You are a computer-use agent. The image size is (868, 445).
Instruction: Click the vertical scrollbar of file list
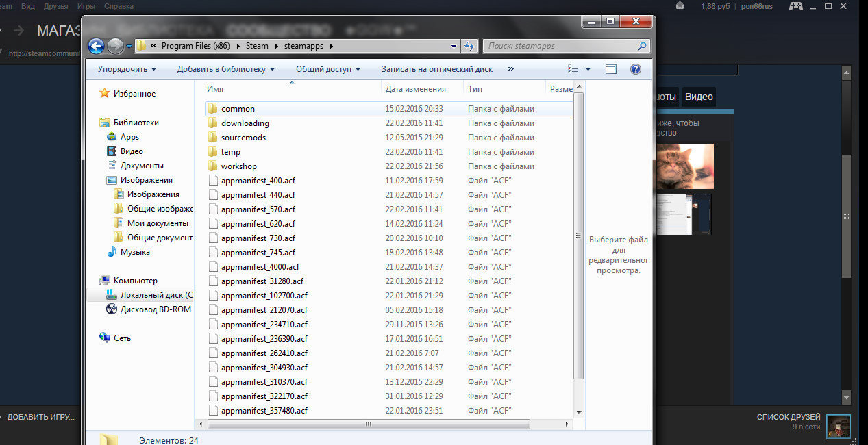pyautogui.click(x=578, y=236)
